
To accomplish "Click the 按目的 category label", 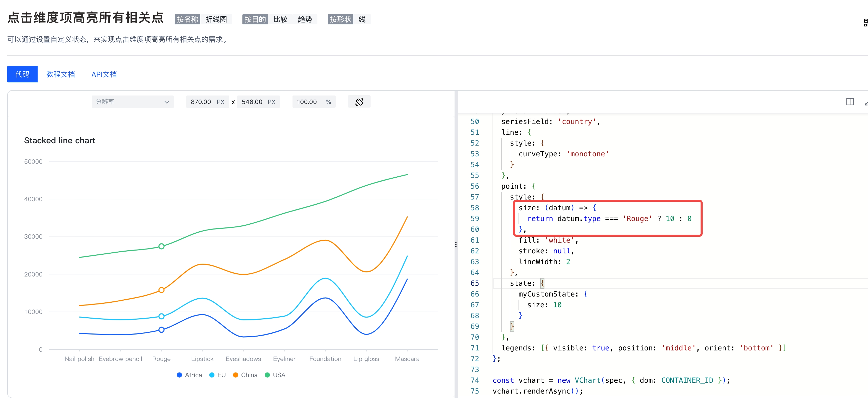I will coord(255,19).
